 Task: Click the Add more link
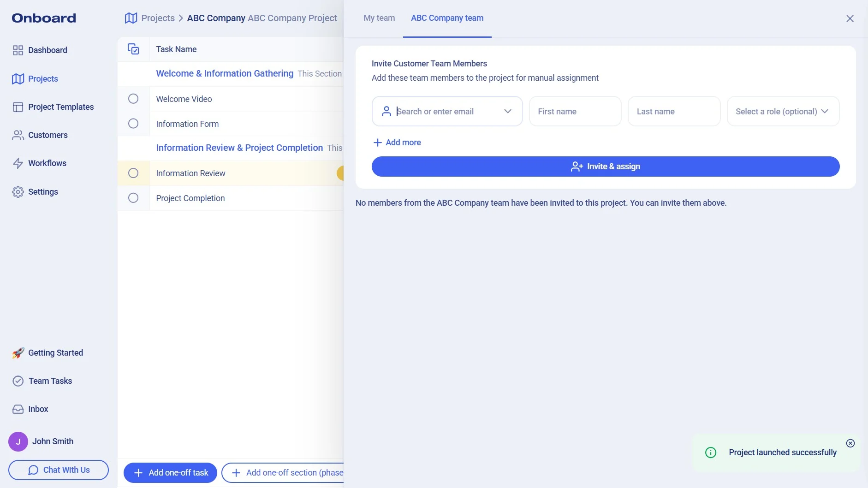click(397, 143)
